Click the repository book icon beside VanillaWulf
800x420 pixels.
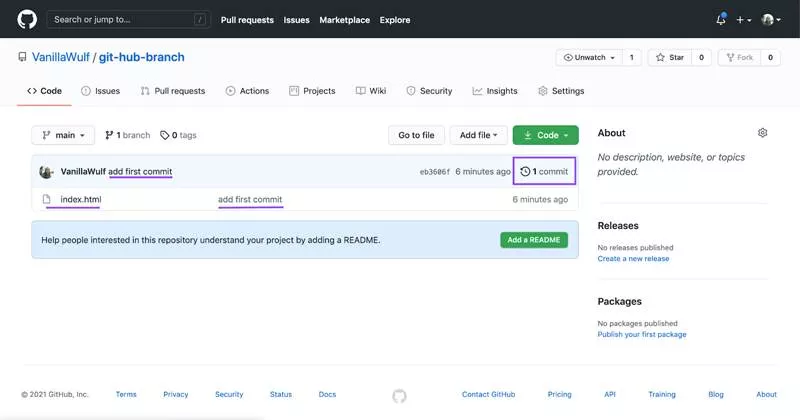coord(22,57)
